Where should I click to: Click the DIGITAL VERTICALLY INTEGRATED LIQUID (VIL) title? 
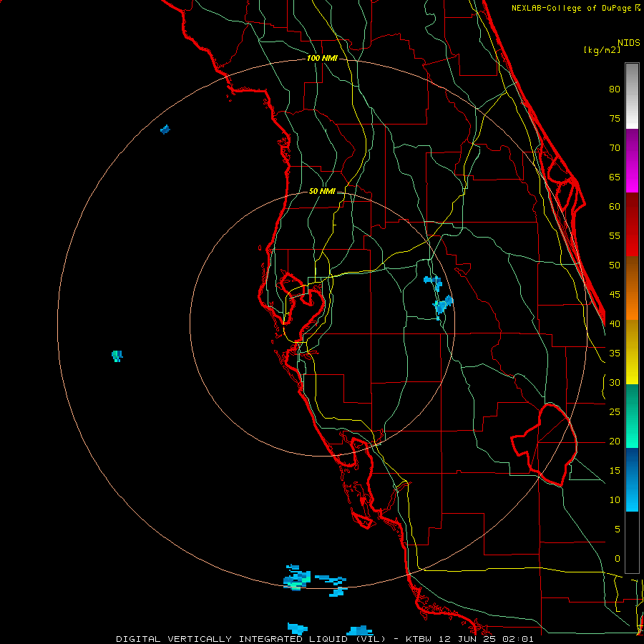coord(251,639)
